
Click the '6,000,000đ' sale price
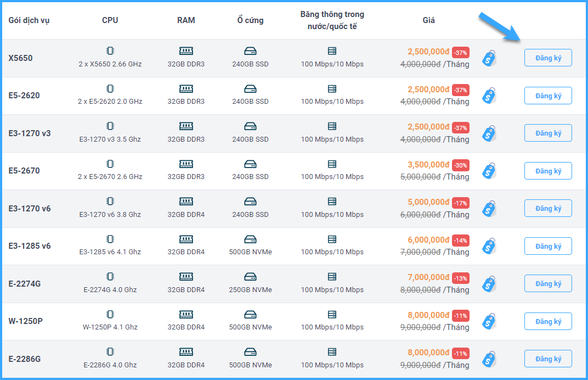point(428,239)
